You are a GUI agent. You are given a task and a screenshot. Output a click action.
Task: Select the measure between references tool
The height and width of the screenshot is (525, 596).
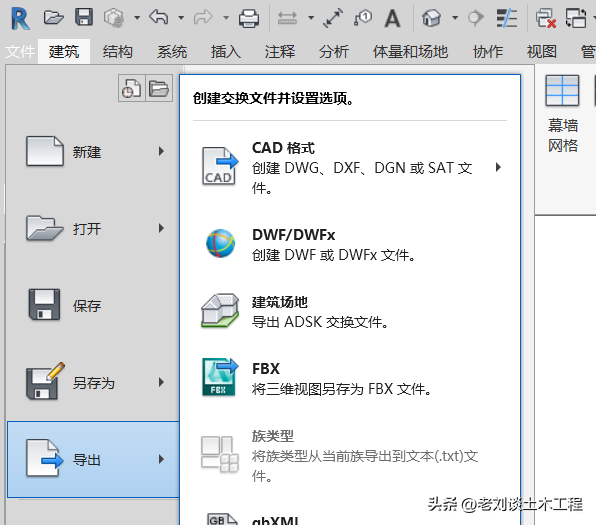(x=287, y=17)
